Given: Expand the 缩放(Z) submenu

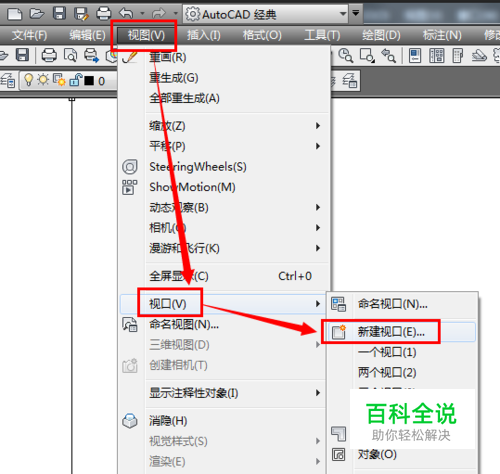Looking at the screenshot, I should pos(224,126).
